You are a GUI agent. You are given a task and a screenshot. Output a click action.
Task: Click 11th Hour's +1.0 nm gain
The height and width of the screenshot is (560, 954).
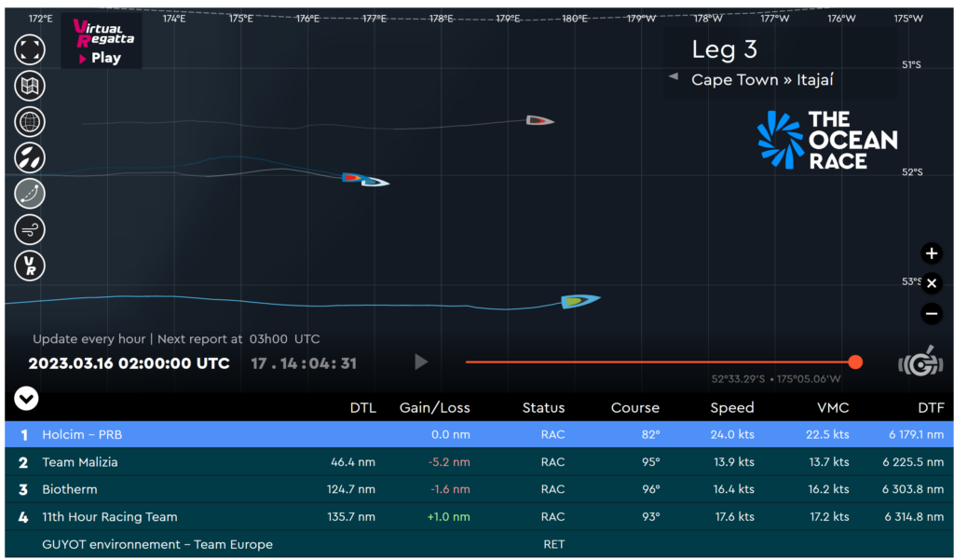[448, 517]
